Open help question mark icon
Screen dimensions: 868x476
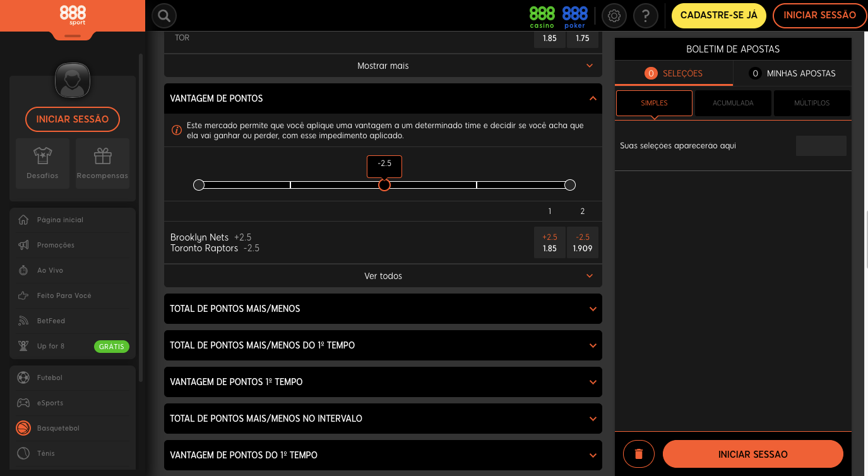coord(646,16)
